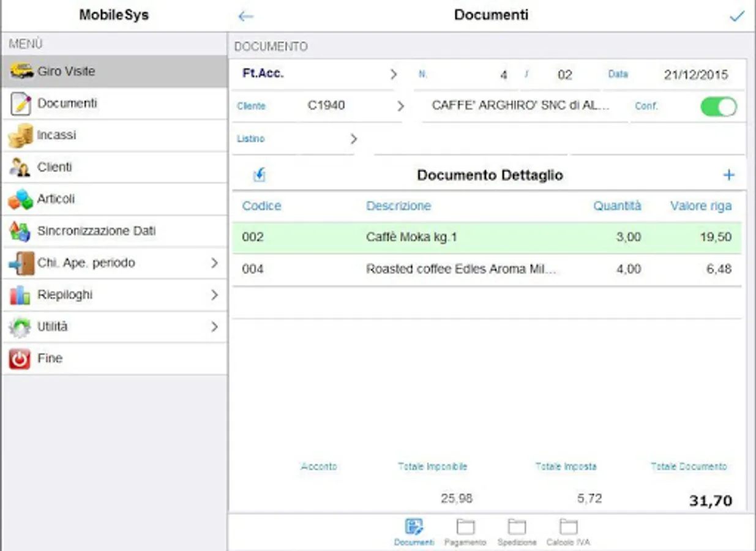The width and height of the screenshot is (756, 551).
Task: Click Totale Imponibile value 25,98
Action: (x=457, y=499)
